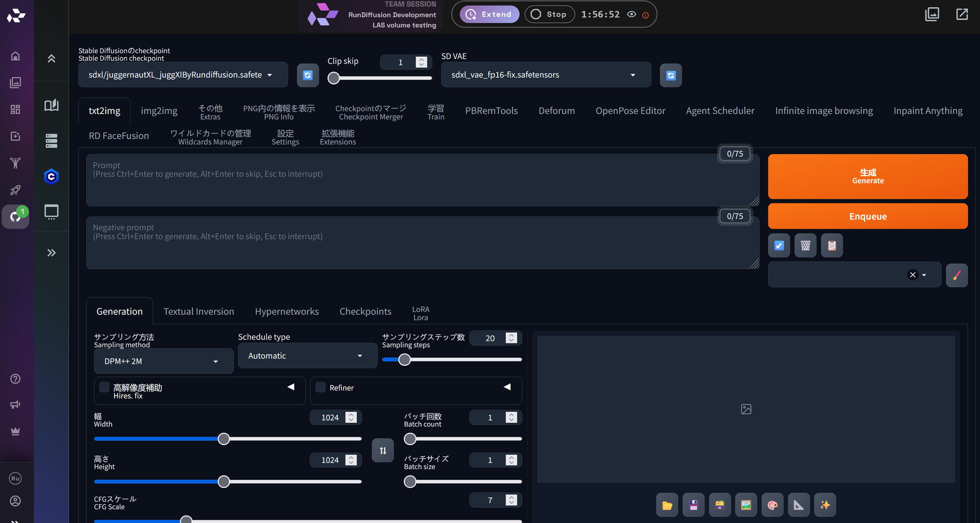Open the Checkpoint Merger tab
Image resolution: width=980 pixels, height=523 pixels.
(371, 112)
